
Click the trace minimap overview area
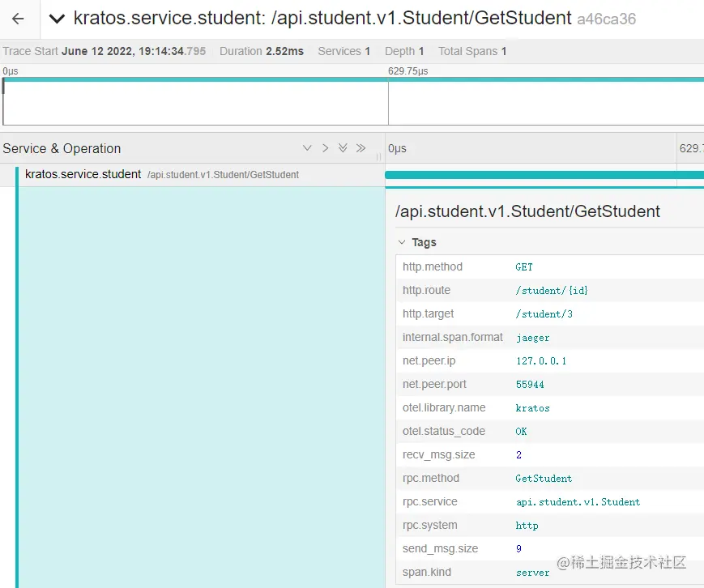click(353, 102)
